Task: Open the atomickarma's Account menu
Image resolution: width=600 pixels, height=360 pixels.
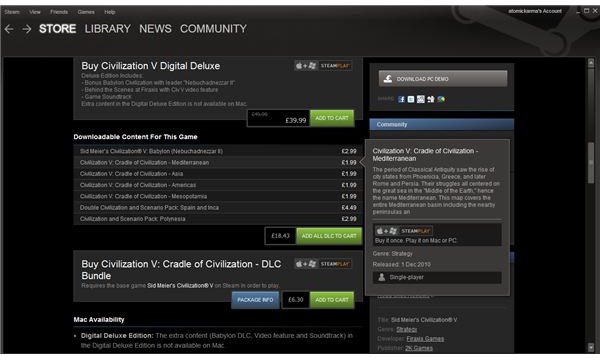Action: pos(535,11)
